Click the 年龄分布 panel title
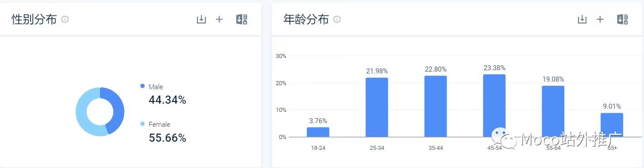This screenshot has width=644, height=168. pos(306,19)
